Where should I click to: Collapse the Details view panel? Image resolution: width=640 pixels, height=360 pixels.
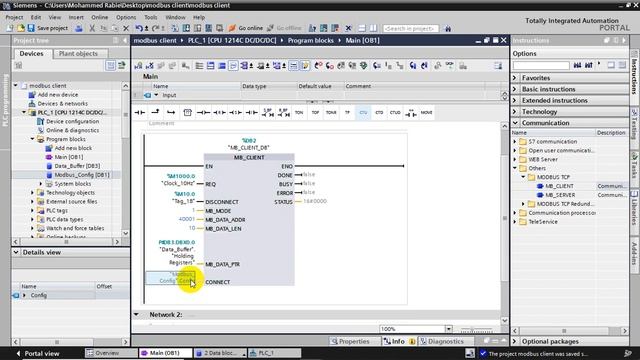[x=16, y=252]
